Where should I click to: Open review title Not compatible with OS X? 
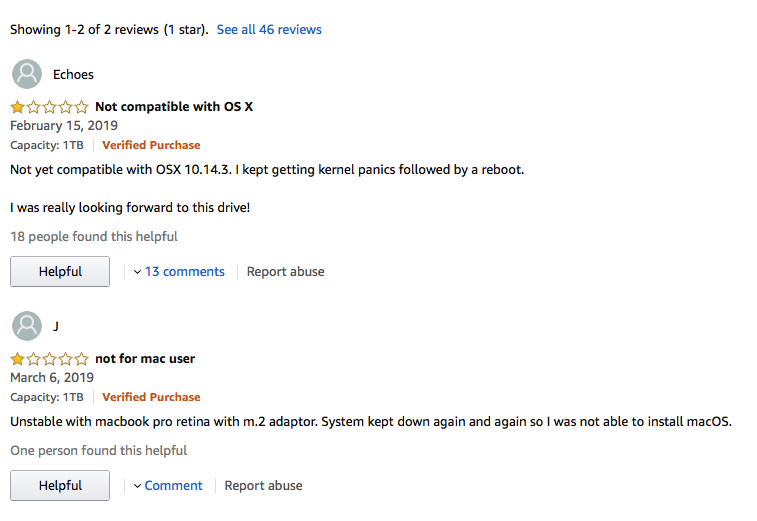174,106
